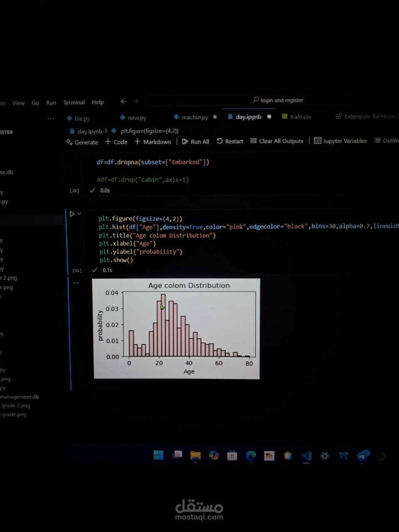Open the cell output options via the ellipsis

pos(76,282)
